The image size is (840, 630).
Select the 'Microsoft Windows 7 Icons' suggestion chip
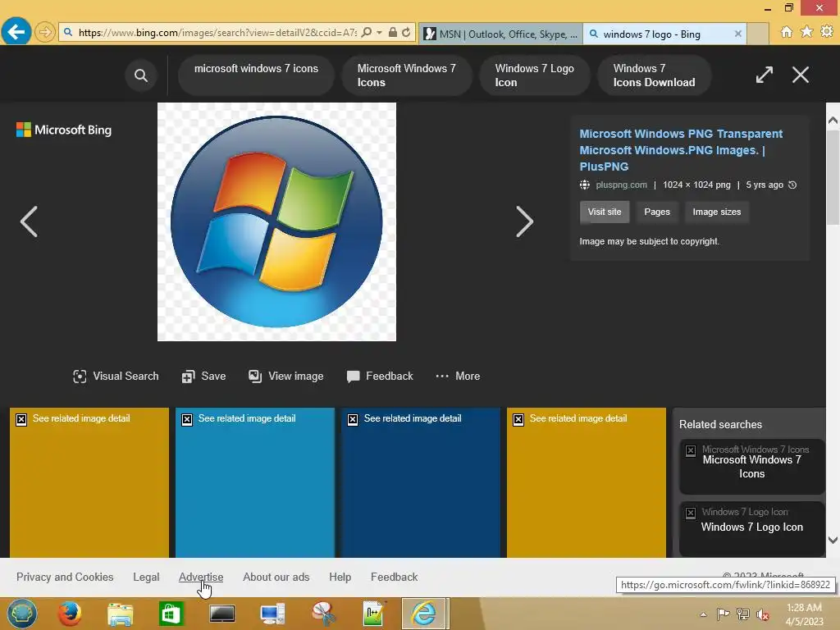(407, 75)
